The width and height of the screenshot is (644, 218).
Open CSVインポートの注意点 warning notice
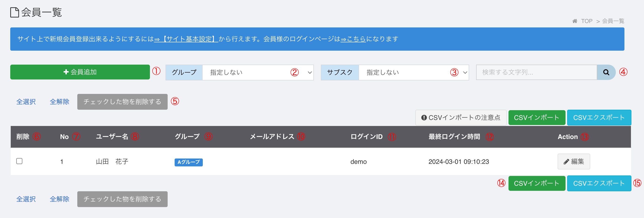pos(461,117)
